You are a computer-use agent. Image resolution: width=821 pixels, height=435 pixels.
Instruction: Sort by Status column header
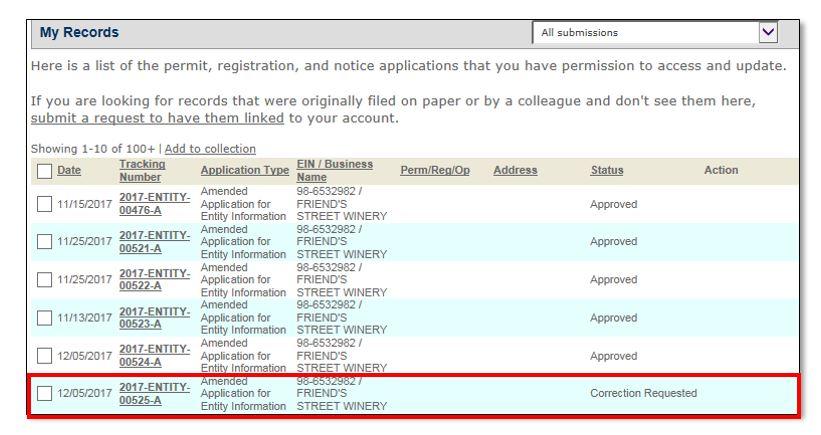coord(606,171)
